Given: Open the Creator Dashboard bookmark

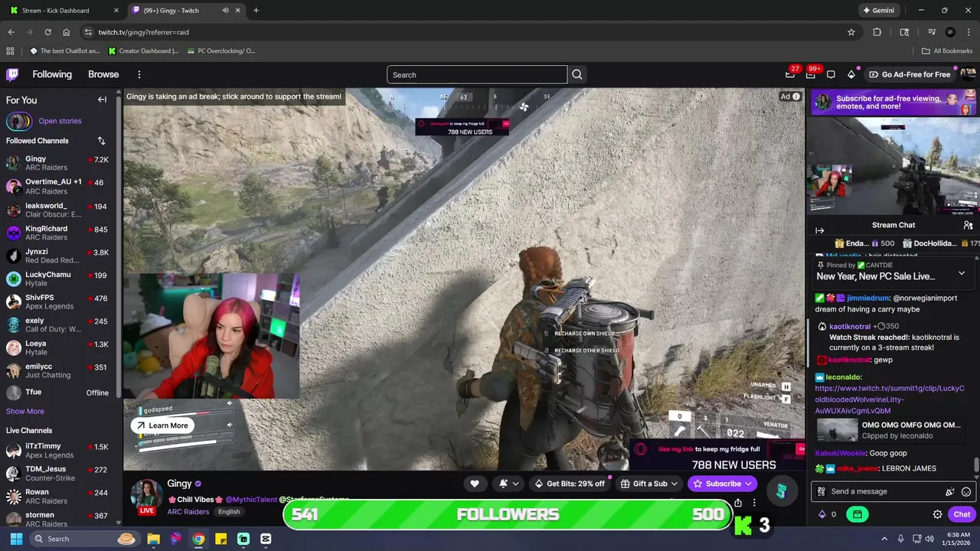Looking at the screenshot, I should 144,51.
